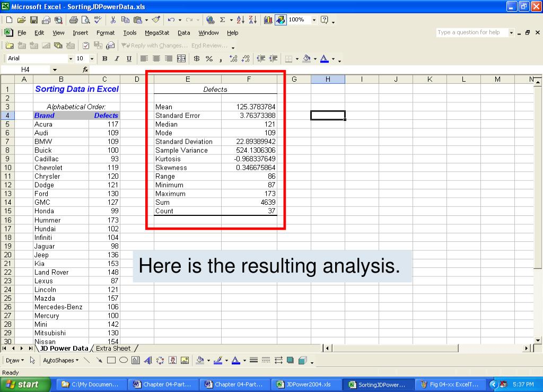Create a new workbook with the New icon
Viewport: 543px width, 392px height.
tap(9, 20)
